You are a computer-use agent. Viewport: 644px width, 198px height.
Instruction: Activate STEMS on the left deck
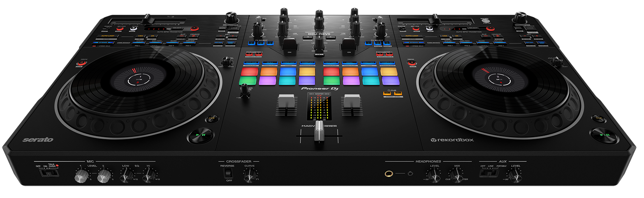pos(104,43)
